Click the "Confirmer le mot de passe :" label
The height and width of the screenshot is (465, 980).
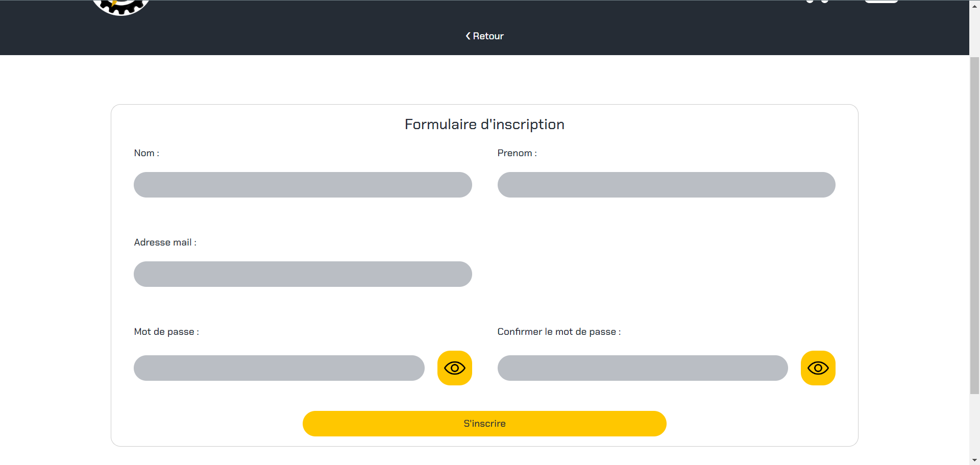pyautogui.click(x=559, y=332)
